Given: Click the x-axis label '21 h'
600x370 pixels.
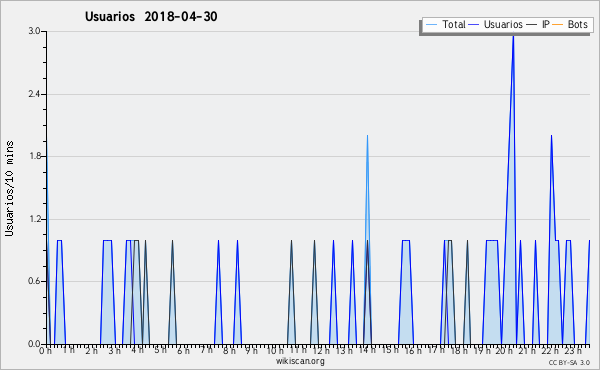Looking at the screenshot, I should [528, 351].
